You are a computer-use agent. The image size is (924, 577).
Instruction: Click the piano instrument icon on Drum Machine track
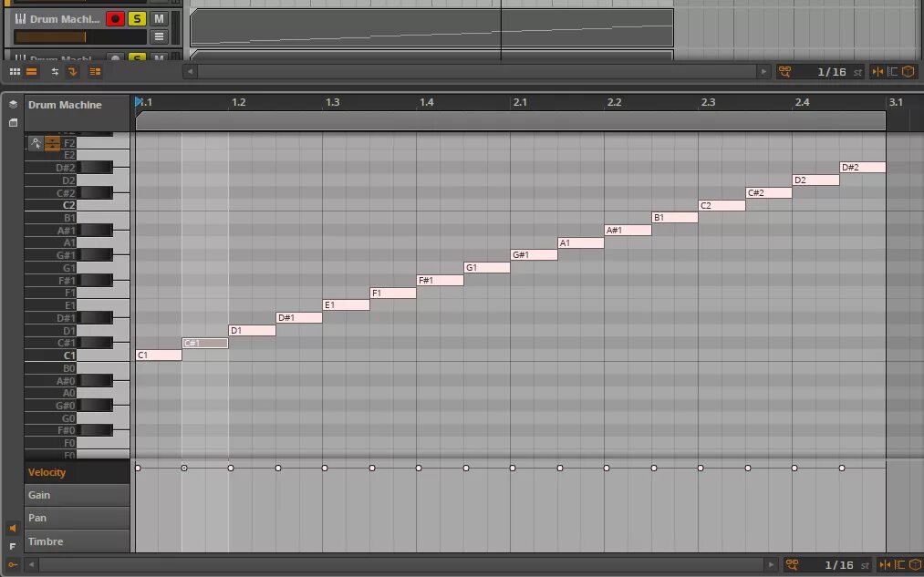[20, 19]
